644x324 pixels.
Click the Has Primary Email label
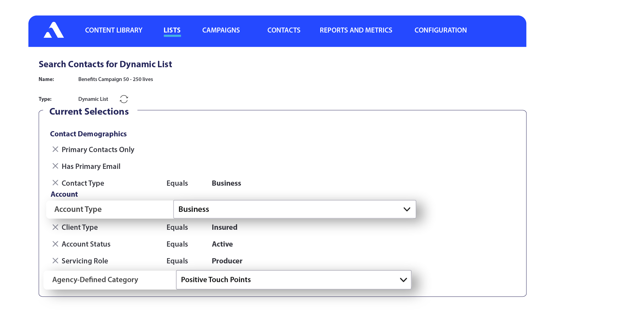(x=91, y=166)
